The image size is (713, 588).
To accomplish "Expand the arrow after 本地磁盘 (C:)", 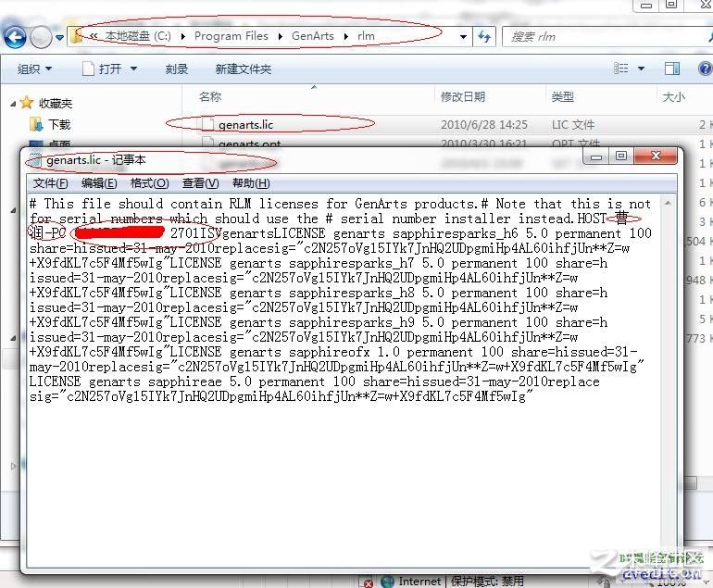I will tap(182, 36).
